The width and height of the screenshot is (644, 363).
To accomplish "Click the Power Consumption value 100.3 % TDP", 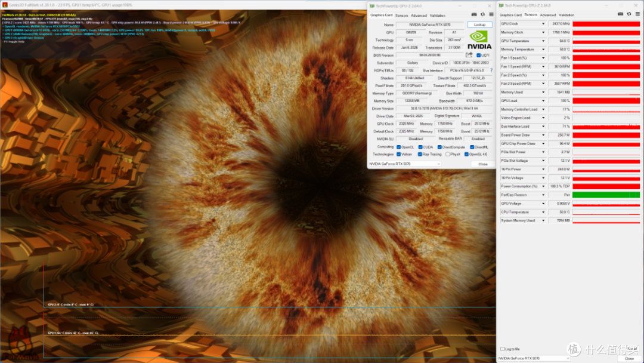I will (560, 187).
